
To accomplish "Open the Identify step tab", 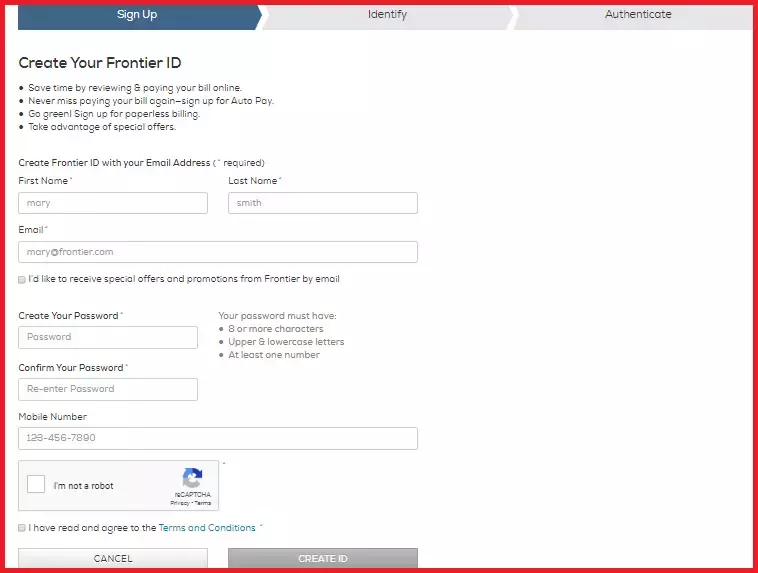I will pyautogui.click(x=387, y=17).
